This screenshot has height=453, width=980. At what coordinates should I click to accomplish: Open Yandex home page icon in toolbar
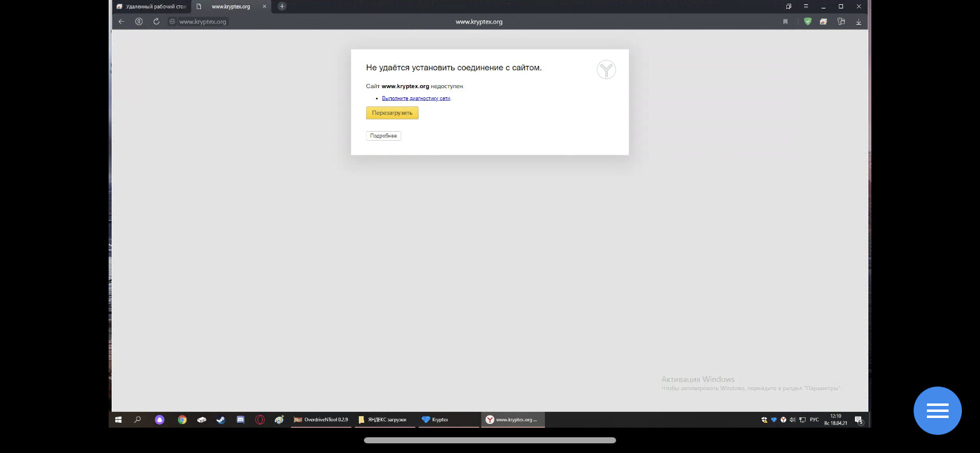point(139,22)
